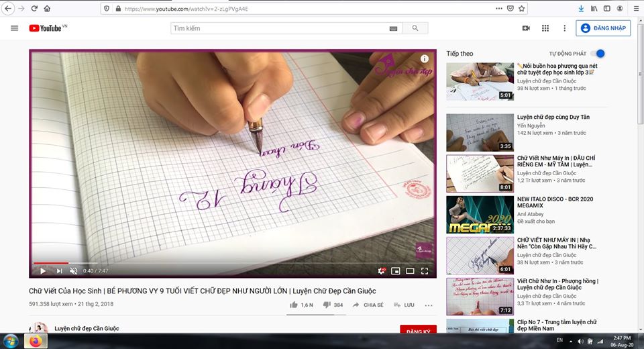Click the like thumbs-up icon
644x349 pixels.
[x=294, y=305]
